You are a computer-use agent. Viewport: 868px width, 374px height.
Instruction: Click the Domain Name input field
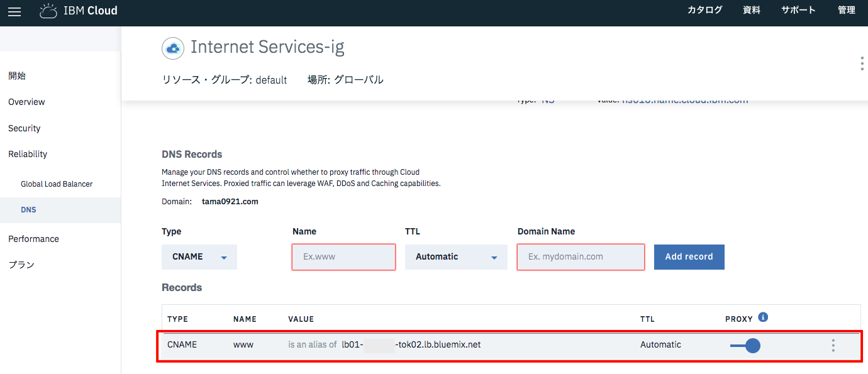pyautogui.click(x=580, y=256)
